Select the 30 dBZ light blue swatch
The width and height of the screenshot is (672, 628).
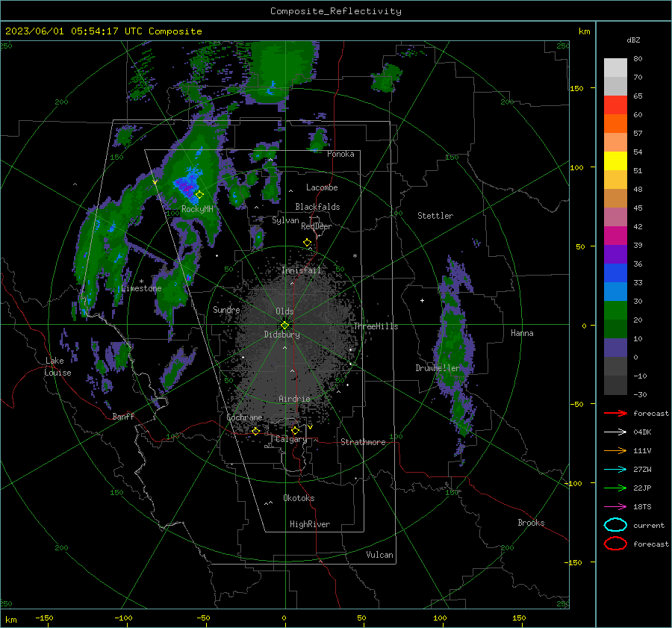[615, 291]
